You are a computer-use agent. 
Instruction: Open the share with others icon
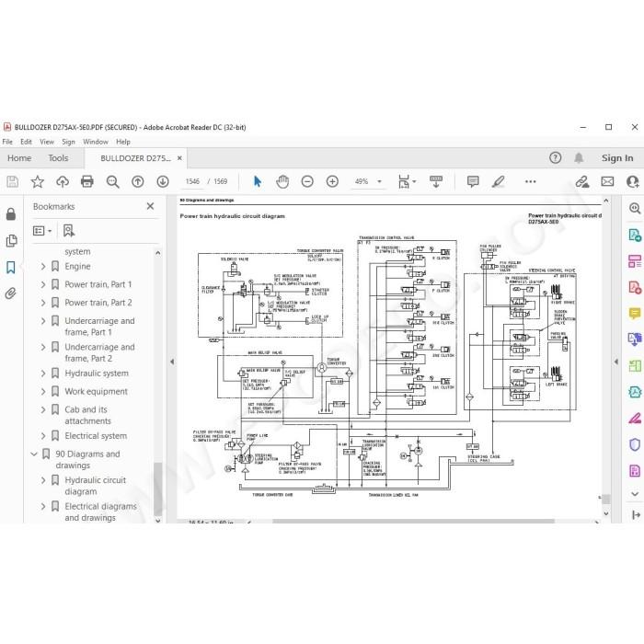[x=633, y=181]
